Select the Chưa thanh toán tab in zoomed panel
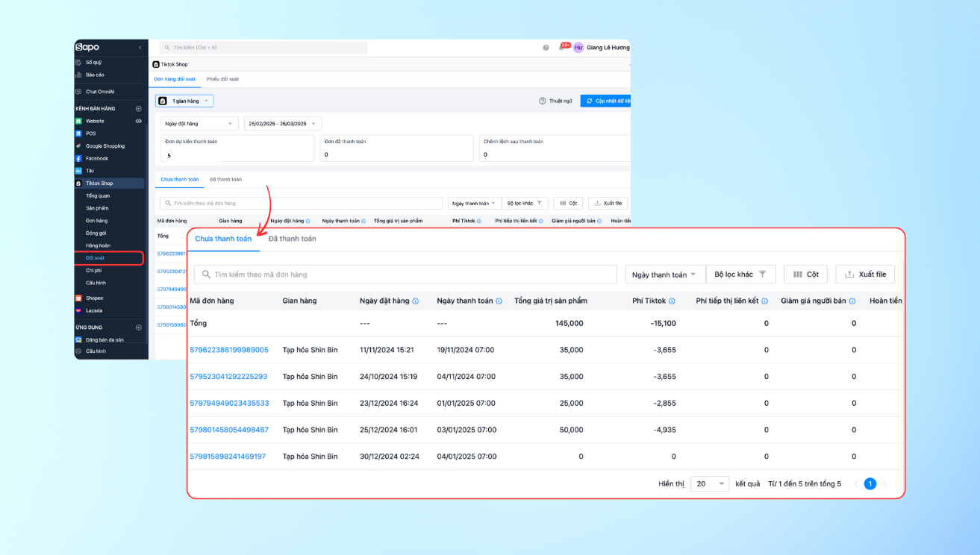The height and width of the screenshot is (555, 980). (x=223, y=239)
